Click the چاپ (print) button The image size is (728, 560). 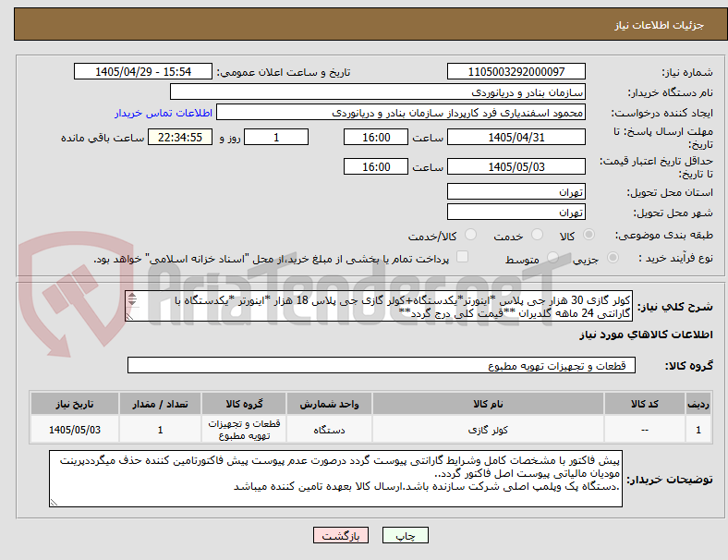(x=405, y=535)
